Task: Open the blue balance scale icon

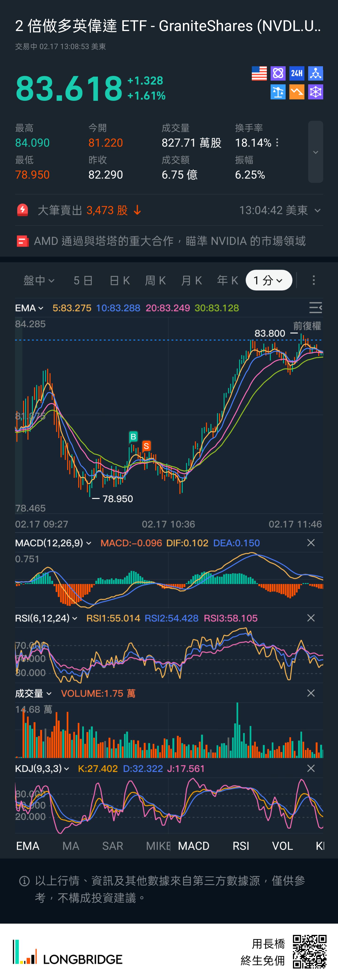Action: 278,92
